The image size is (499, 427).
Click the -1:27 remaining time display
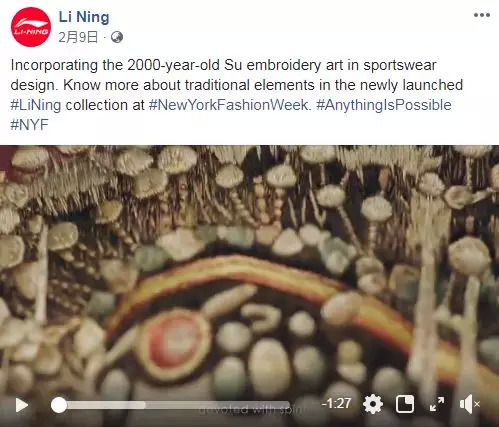coord(336,404)
